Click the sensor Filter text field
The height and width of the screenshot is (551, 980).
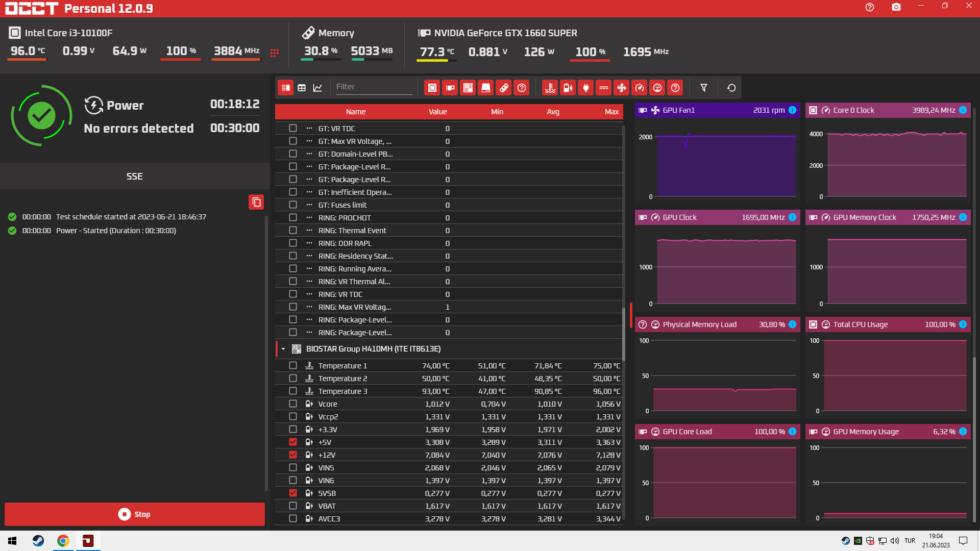pyautogui.click(x=373, y=87)
